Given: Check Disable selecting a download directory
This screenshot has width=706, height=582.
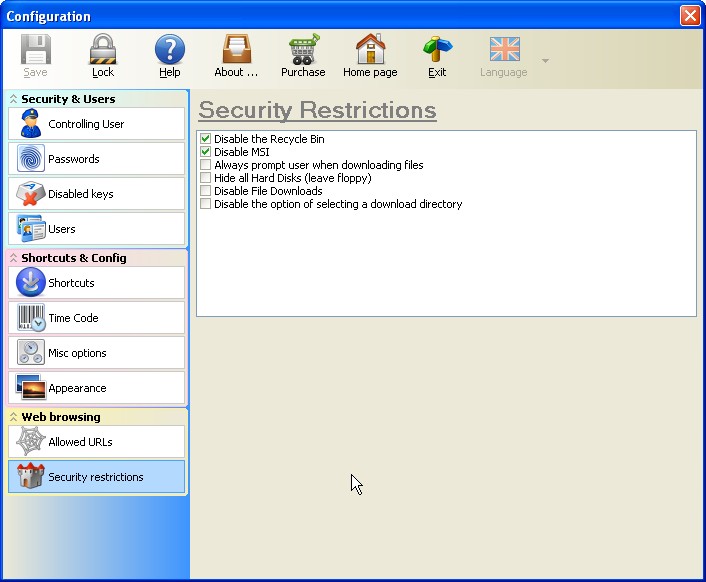Looking at the screenshot, I should 205,204.
